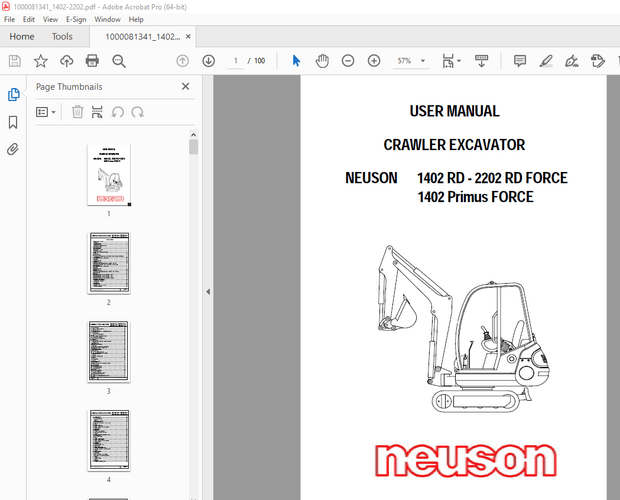Switch to the Home tab

coord(22,36)
